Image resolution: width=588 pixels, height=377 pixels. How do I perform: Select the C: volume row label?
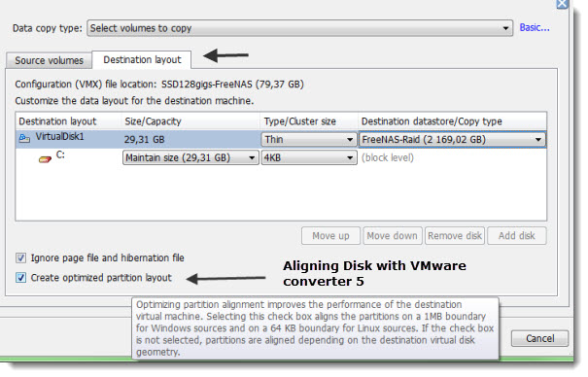coord(60,154)
